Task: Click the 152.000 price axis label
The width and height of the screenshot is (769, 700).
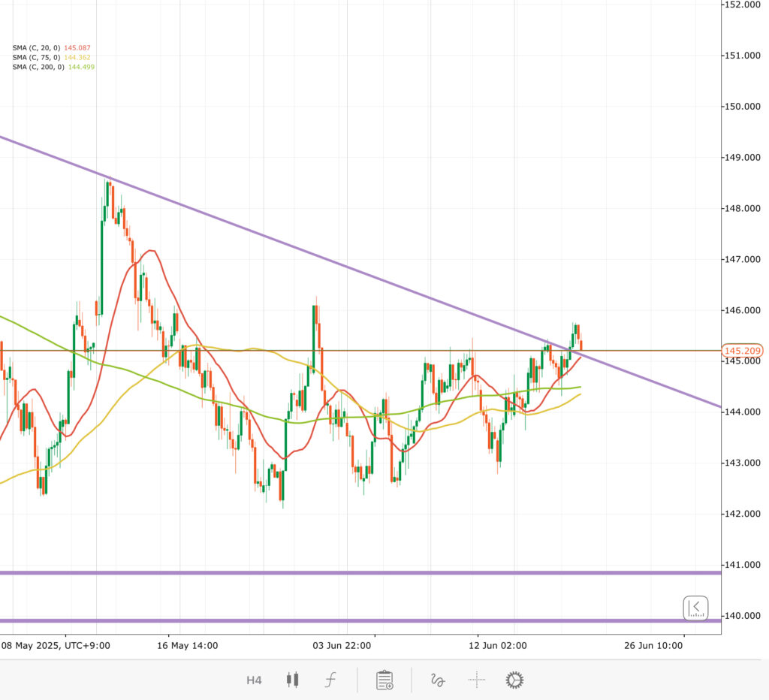Action: tap(743, 5)
